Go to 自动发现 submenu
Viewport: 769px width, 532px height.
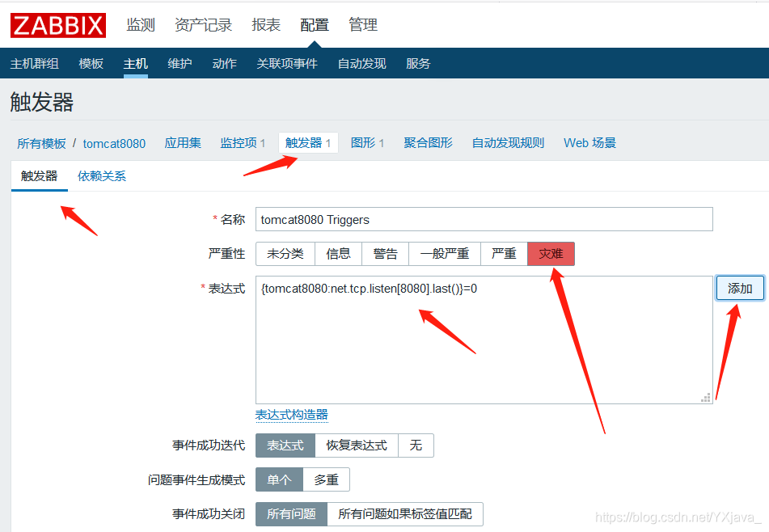(362, 63)
